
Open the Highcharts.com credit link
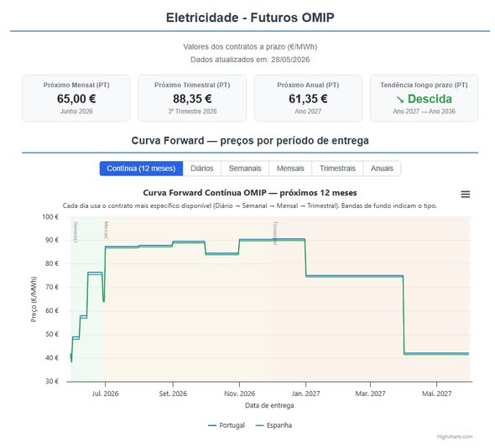pyautogui.click(x=455, y=436)
